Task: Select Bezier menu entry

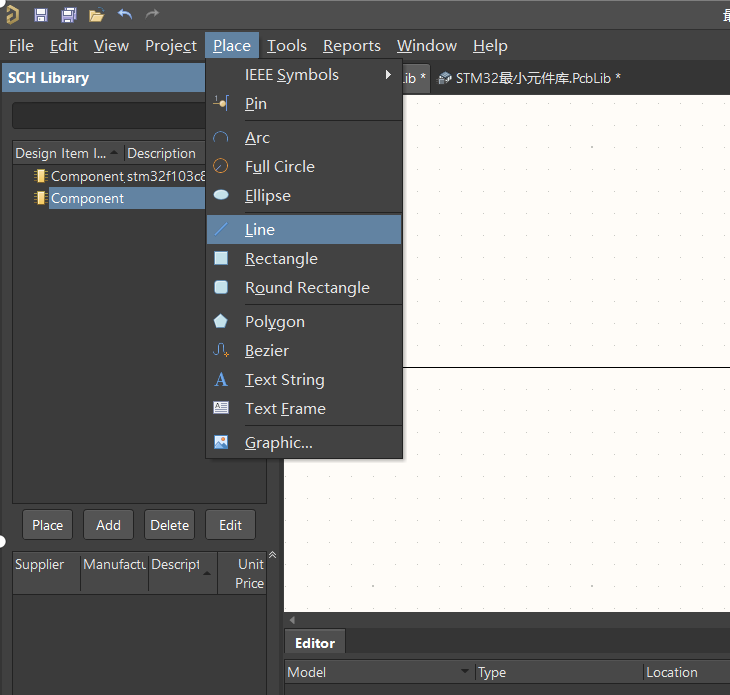Action: (304, 350)
